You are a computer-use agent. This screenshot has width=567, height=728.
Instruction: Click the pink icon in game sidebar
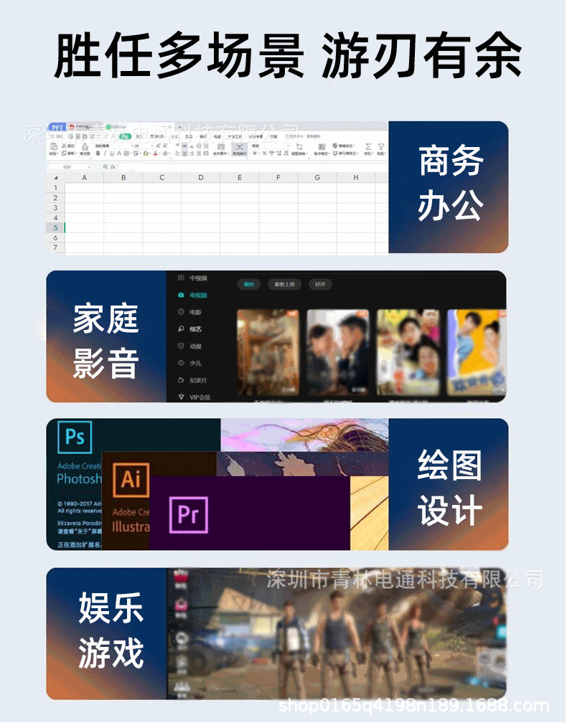pyautogui.click(x=181, y=605)
